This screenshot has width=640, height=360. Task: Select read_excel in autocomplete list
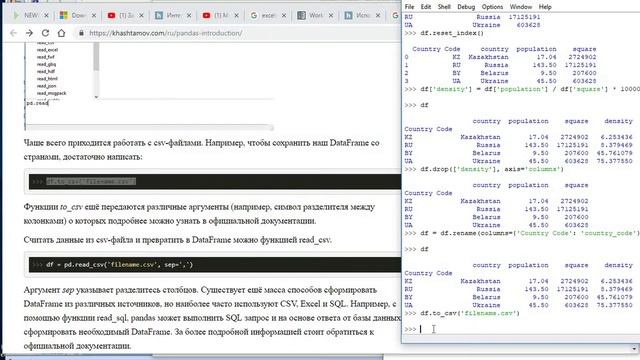[x=47, y=50]
